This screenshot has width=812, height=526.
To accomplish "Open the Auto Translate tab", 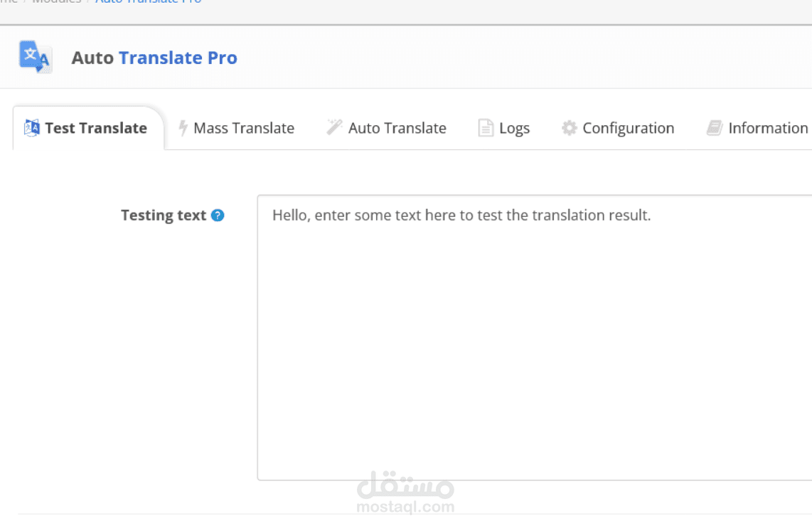I will coord(386,128).
